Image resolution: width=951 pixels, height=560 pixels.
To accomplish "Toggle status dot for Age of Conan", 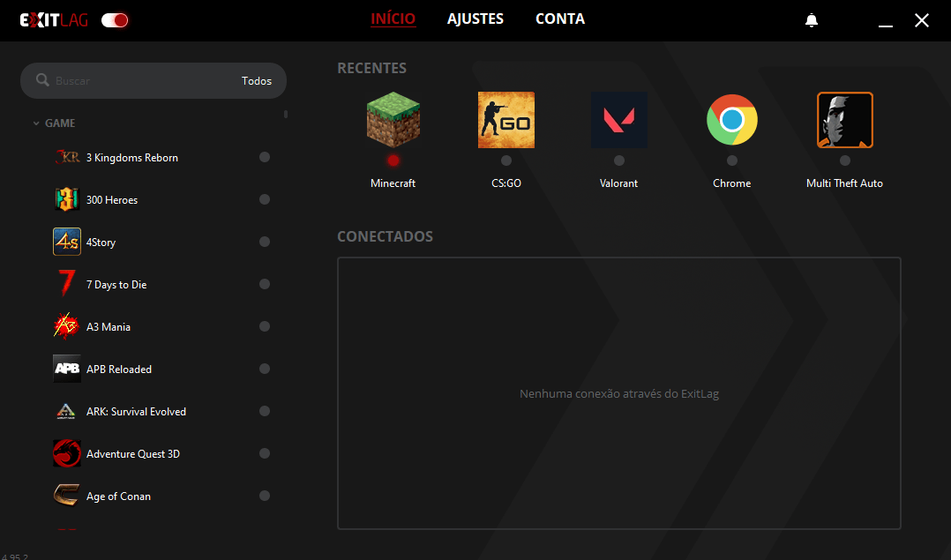I will click(265, 495).
